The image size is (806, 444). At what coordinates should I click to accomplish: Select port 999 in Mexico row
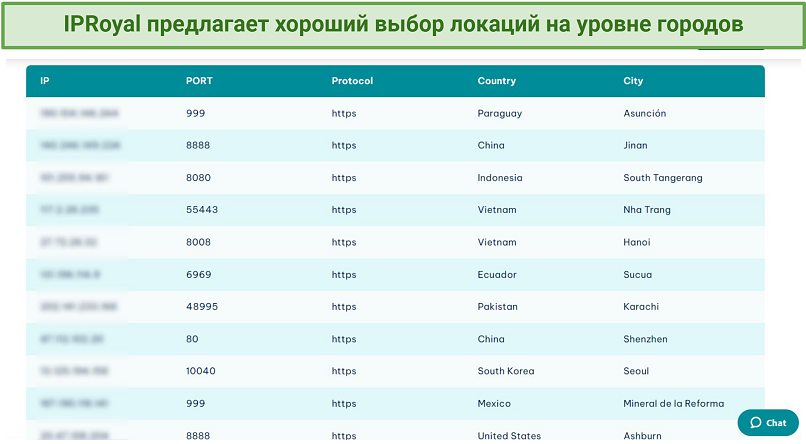click(195, 403)
